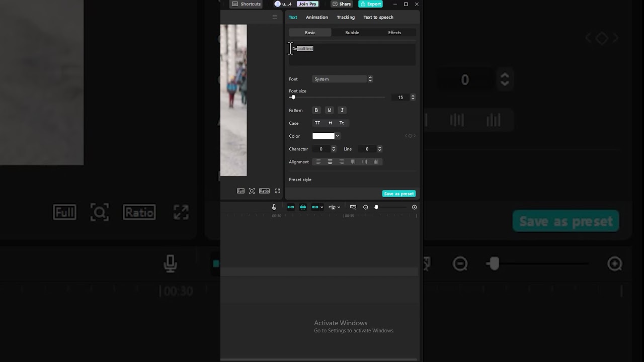
Task: Toggle Italic text pattern
Action: pyautogui.click(x=342, y=110)
